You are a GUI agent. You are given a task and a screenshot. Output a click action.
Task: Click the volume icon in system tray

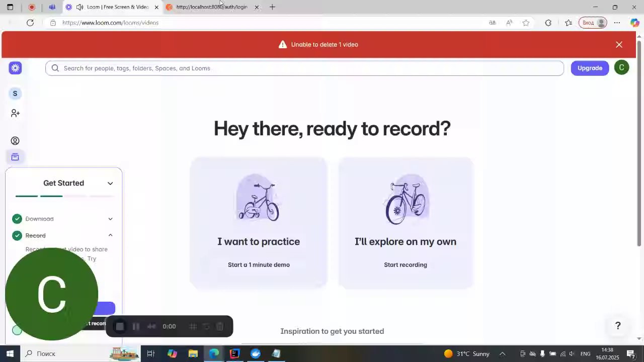pyautogui.click(x=572, y=353)
